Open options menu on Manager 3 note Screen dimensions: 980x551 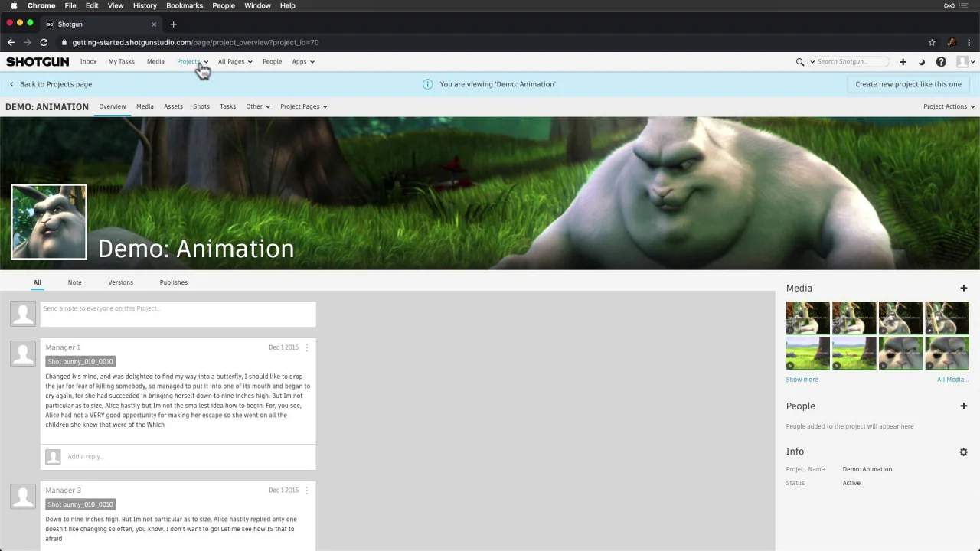click(x=307, y=491)
